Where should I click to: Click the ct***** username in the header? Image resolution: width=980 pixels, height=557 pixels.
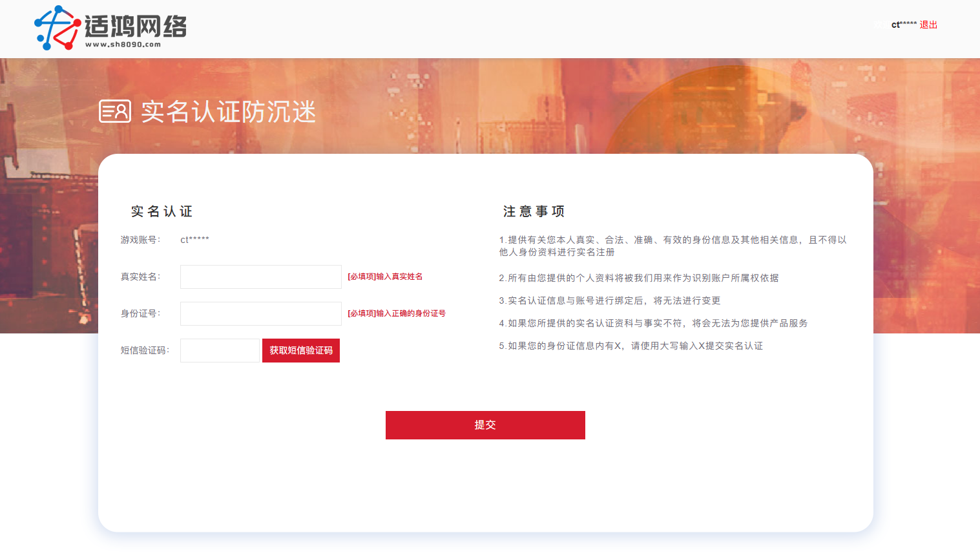[904, 25]
